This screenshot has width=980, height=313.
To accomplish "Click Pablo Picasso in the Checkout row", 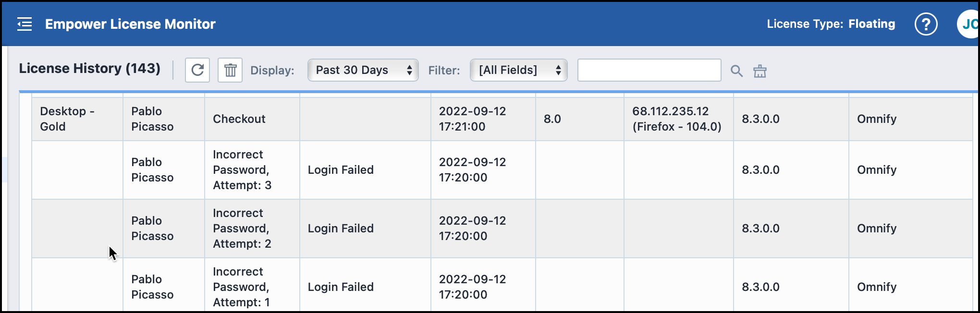I will click(x=152, y=119).
